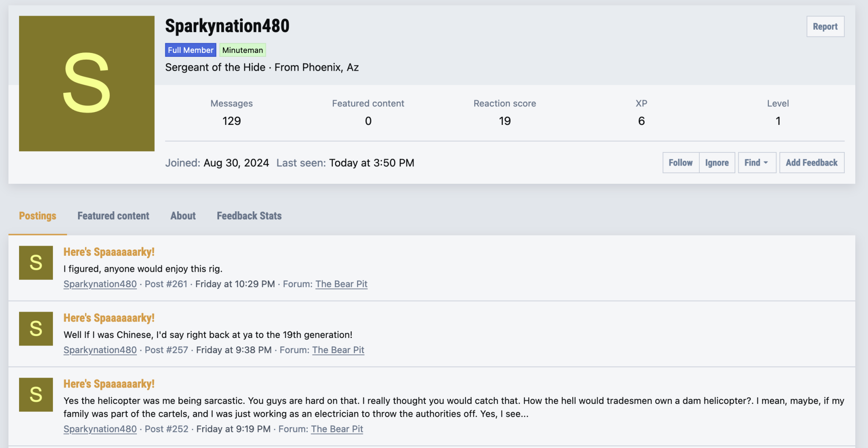Click the avatar beside Post #252
The height and width of the screenshot is (448, 868).
point(36,395)
